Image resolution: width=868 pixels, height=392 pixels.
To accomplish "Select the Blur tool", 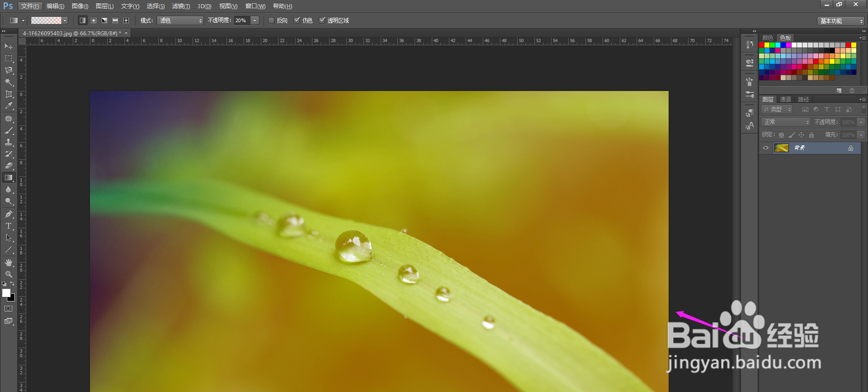I will [9, 189].
